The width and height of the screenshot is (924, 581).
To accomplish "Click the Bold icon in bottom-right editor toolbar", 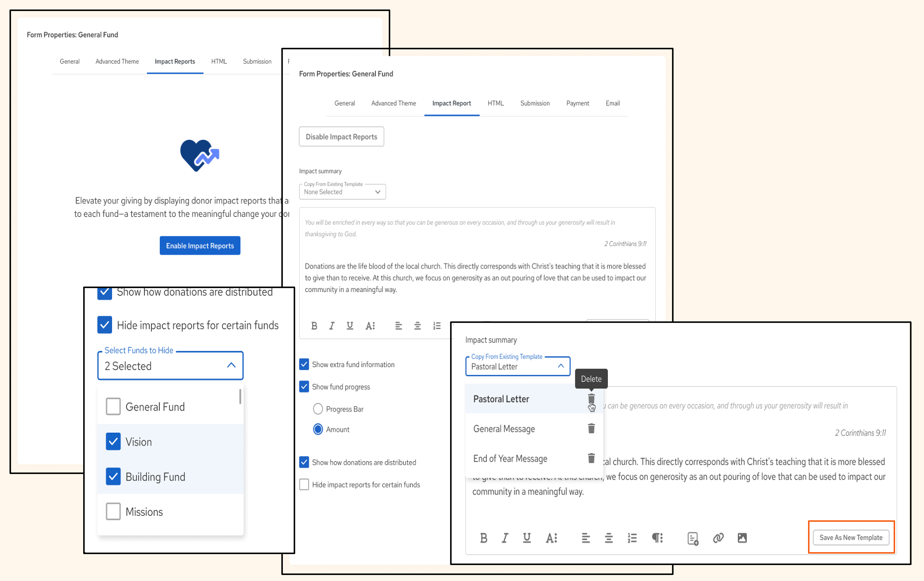I will [x=483, y=538].
